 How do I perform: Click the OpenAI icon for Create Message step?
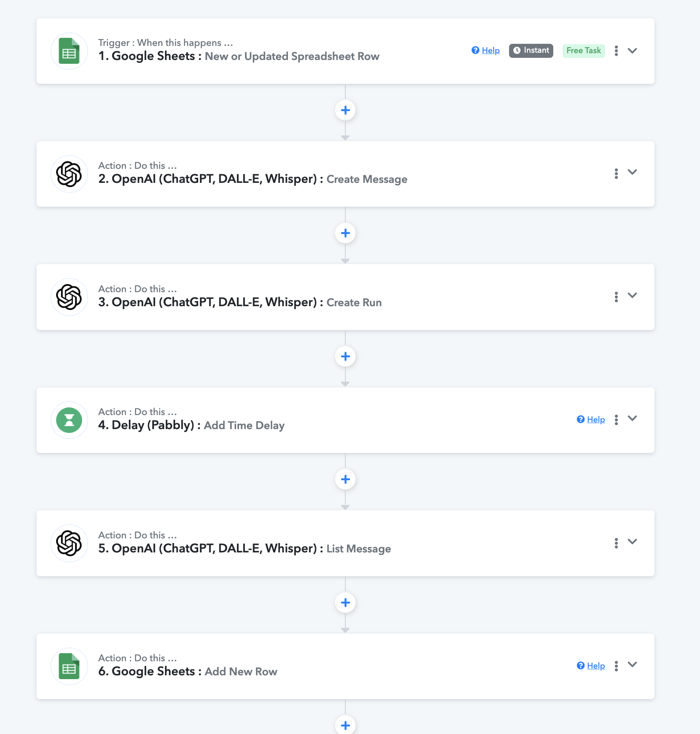[69, 174]
